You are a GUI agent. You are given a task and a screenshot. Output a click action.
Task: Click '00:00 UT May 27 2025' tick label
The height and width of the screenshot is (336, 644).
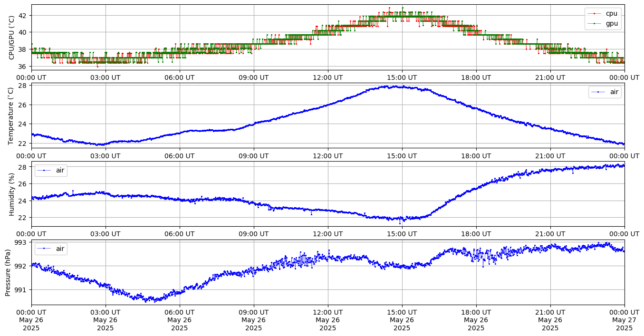pos(625,320)
